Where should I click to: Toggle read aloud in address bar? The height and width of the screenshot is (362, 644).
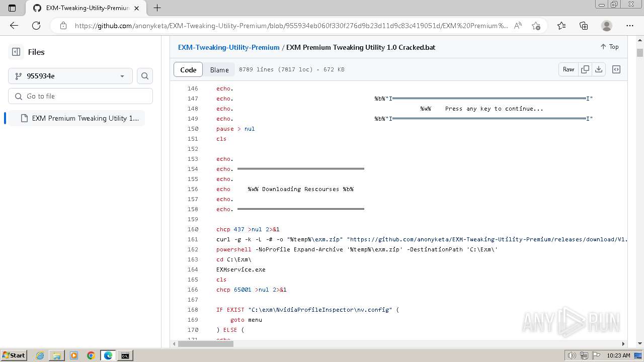pyautogui.click(x=518, y=26)
